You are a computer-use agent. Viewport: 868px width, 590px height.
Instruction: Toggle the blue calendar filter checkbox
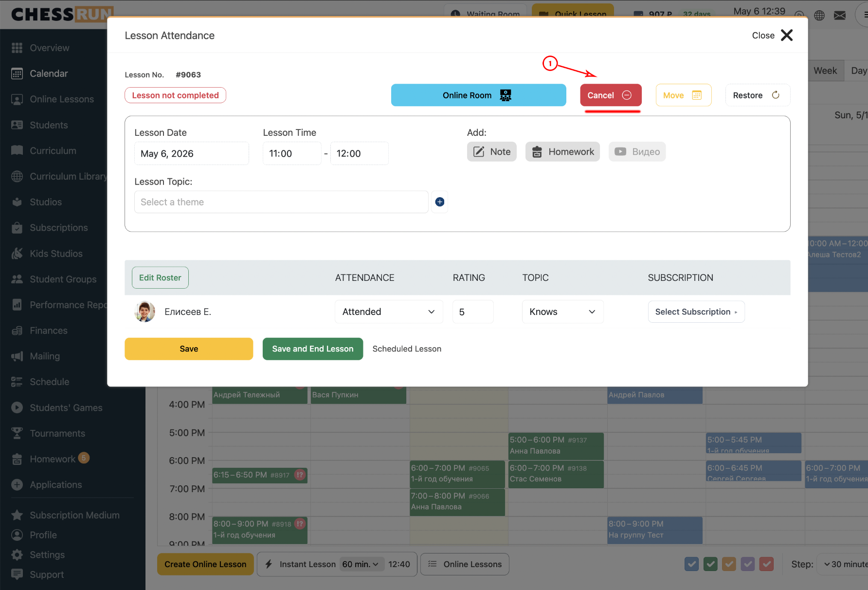[x=691, y=564]
